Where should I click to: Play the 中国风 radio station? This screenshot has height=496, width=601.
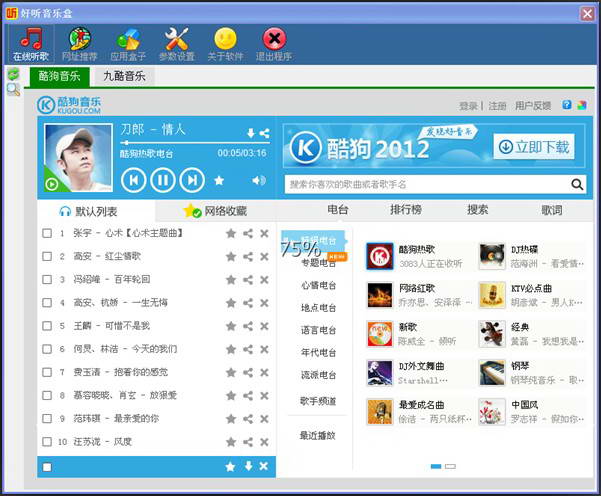pos(492,412)
